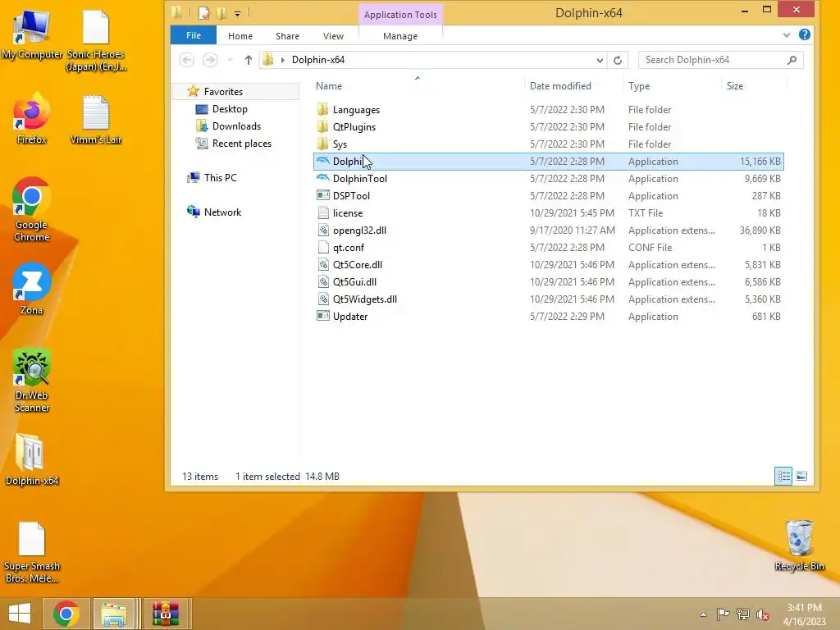Switch to large thumbnails view layout
Image resolution: width=840 pixels, height=630 pixels.
pos(801,476)
